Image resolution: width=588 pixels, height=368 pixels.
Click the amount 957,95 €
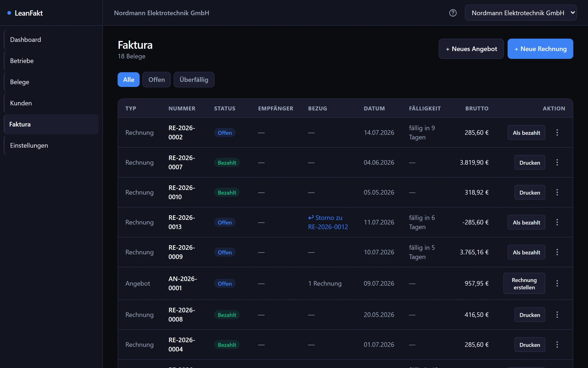tap(476, 283)
